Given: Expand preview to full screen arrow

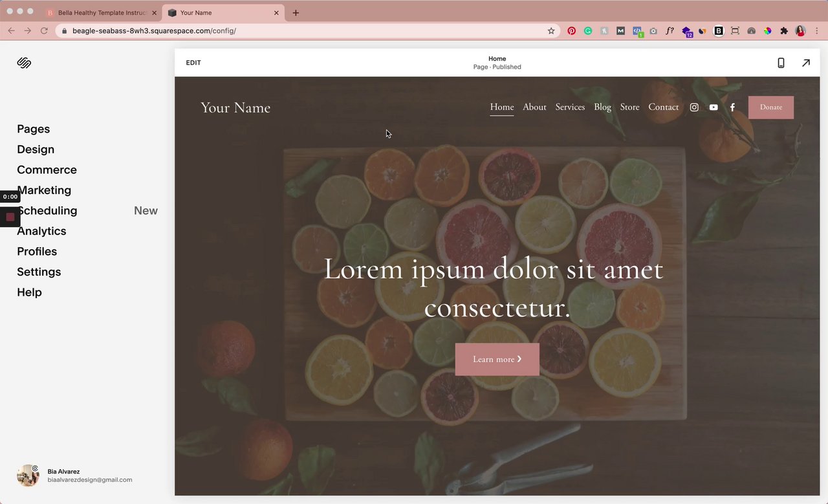Looking at the screenshot, I should 806,63.
